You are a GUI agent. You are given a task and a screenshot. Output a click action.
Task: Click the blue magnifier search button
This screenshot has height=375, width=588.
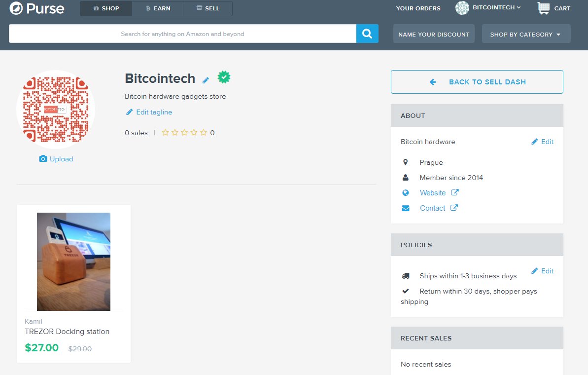(367, 34)
